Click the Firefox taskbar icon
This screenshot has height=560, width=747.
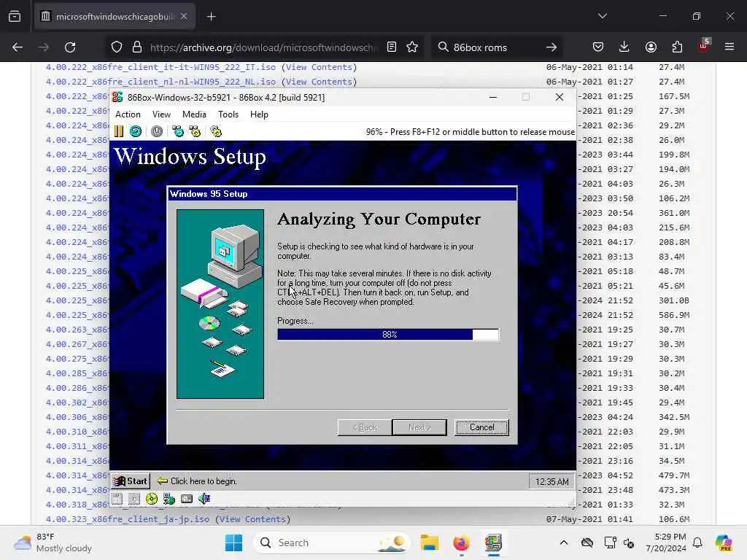pyautogui.click(x=461, y=542)
